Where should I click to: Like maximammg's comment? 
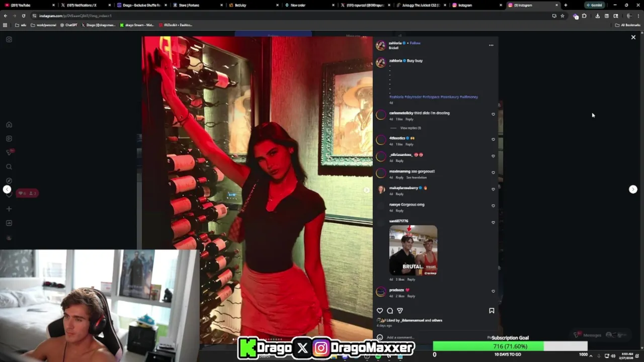tap(493, 172)
